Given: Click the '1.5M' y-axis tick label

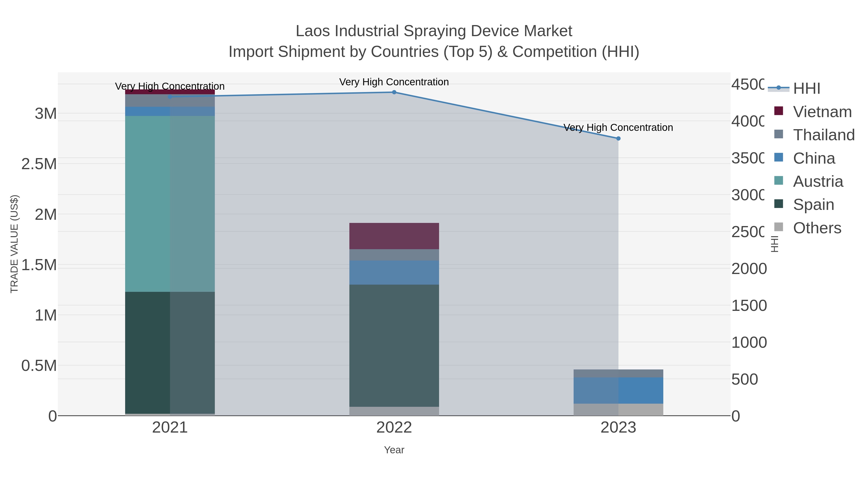Looking at the screenshot, I should coord(39,265).
